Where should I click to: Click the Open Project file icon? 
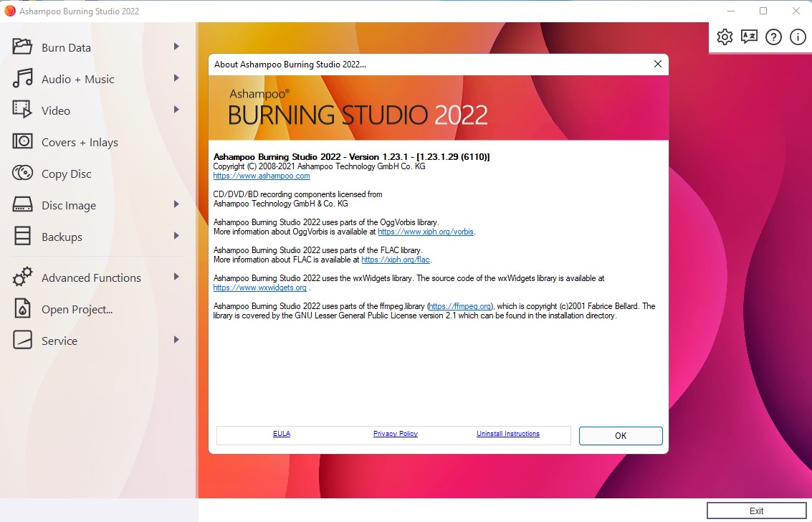22,308
